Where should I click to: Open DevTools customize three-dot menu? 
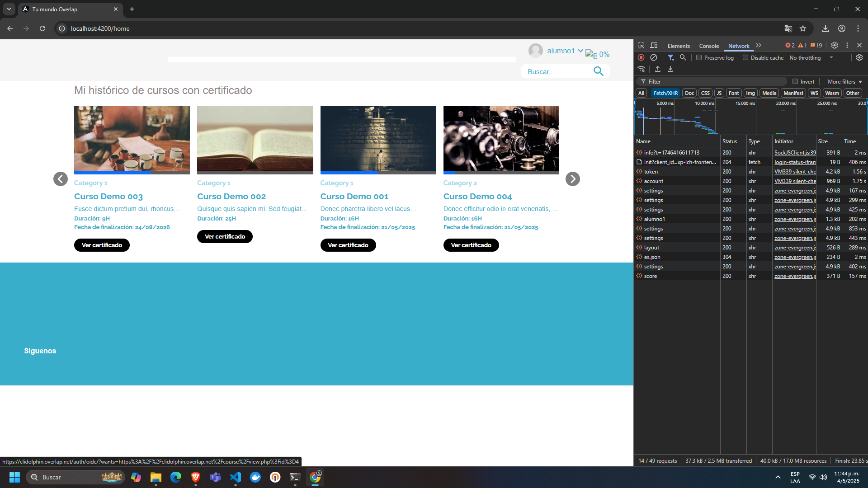847,46
